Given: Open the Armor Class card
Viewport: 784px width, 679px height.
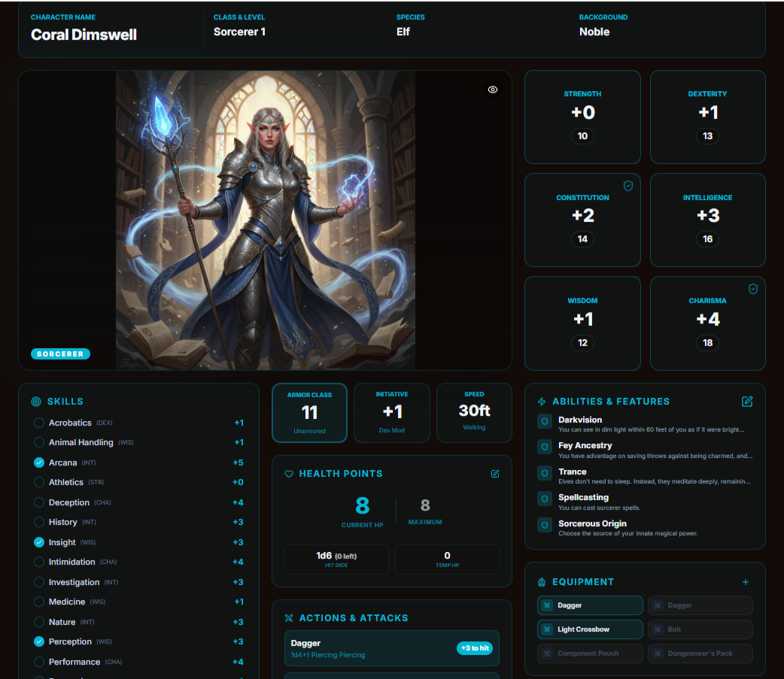Looking at the screenshot, I should click(x=309, y=413).
